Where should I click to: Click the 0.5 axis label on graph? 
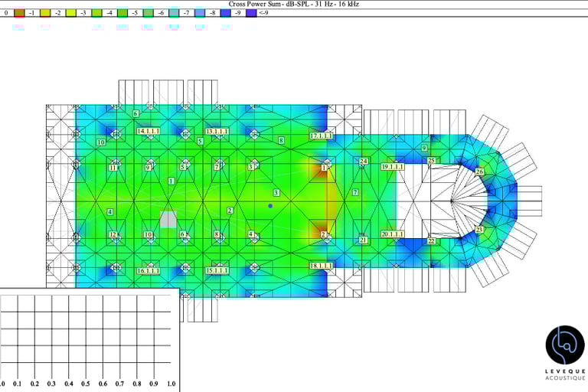click(x=86, y=384)
